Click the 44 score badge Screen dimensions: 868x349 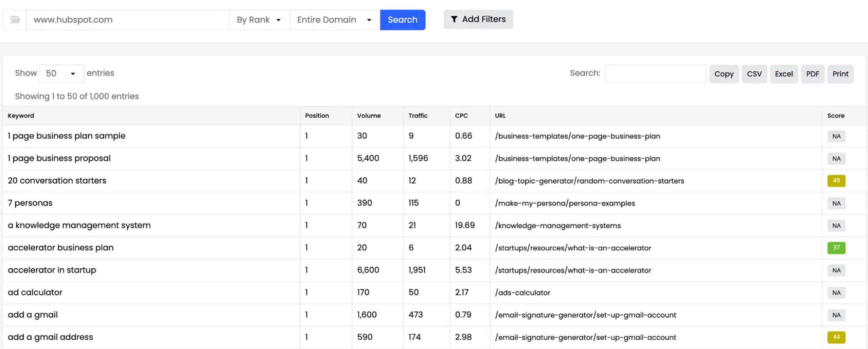[x=836, y=337]
